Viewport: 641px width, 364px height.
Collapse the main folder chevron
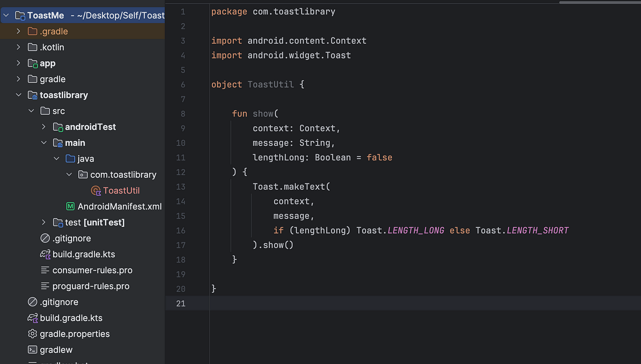(44, 143)
